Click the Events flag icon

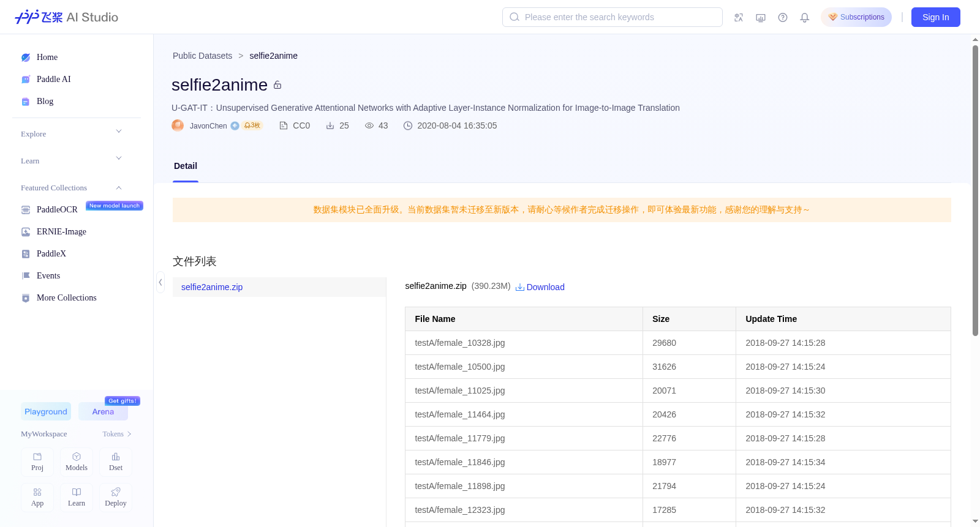coord(26,276)
